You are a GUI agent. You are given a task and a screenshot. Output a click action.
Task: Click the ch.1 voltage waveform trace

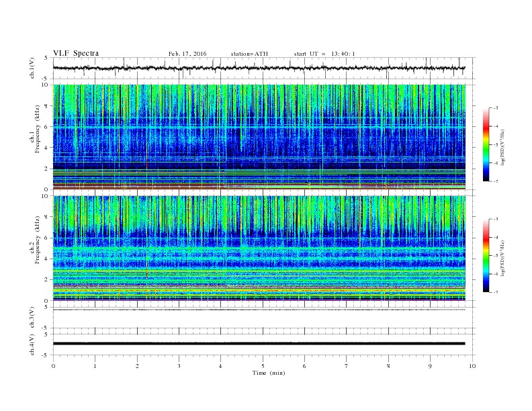[x=259, y=68]
